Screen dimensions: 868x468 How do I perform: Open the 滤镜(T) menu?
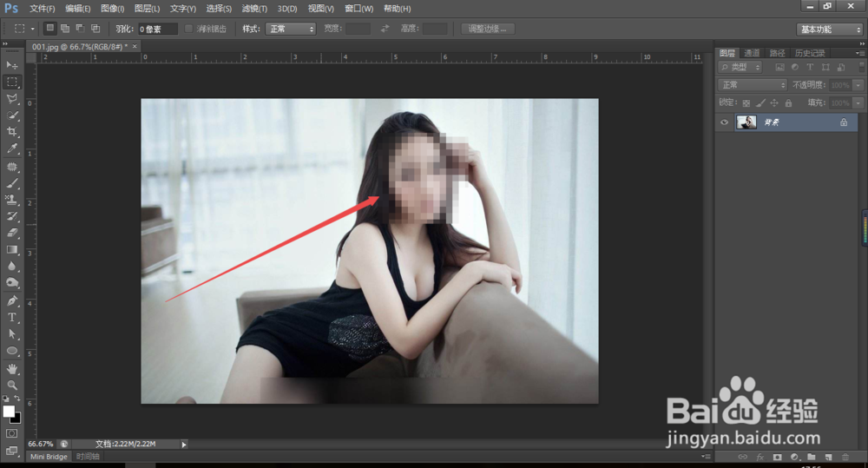pos(254,9)
